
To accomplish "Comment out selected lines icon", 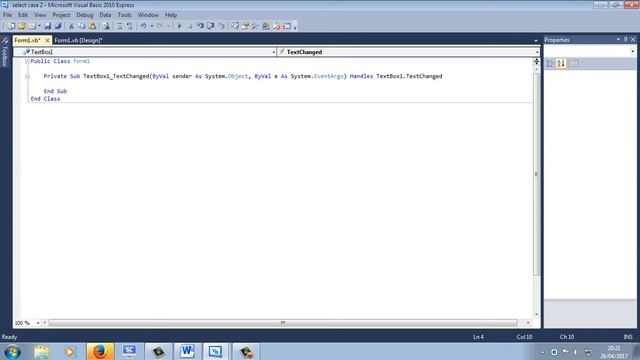I will coord(119,26).
